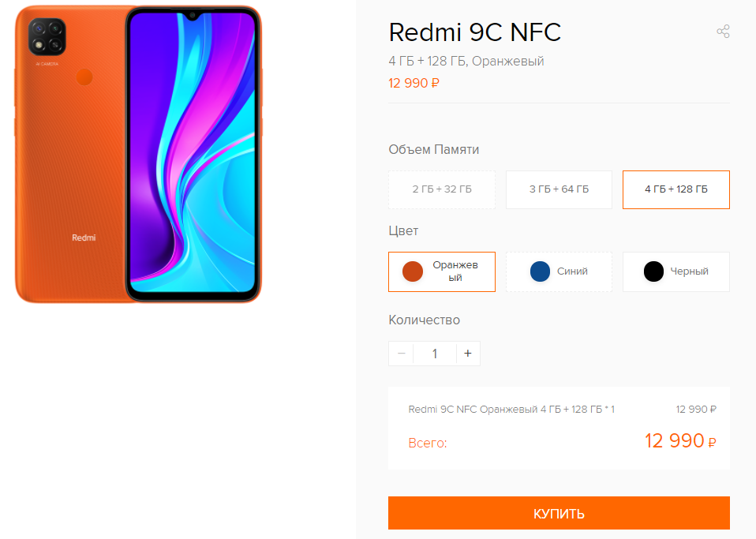The image size is (756, 539).
Task: Click the phone's rear camera module in image
Action: click(47, 37)
